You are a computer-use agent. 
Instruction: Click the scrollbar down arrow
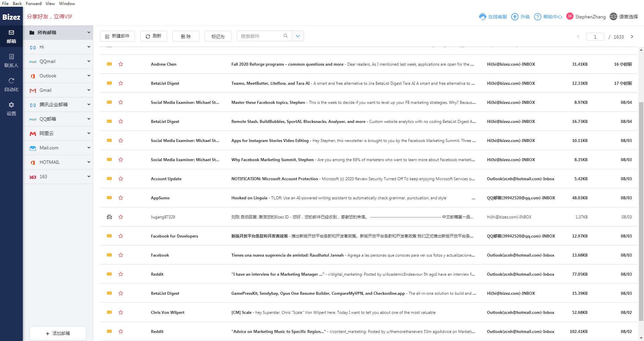pos(641,338)
